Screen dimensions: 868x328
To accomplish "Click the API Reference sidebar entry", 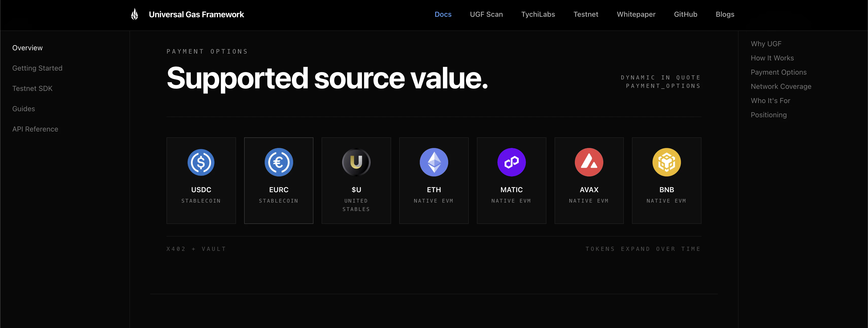I will (x=35, y=129).
